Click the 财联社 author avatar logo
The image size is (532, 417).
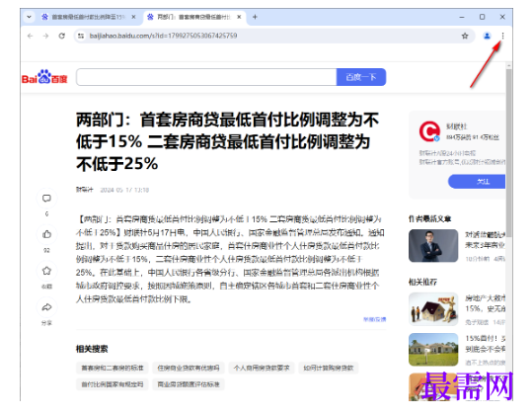429,131
